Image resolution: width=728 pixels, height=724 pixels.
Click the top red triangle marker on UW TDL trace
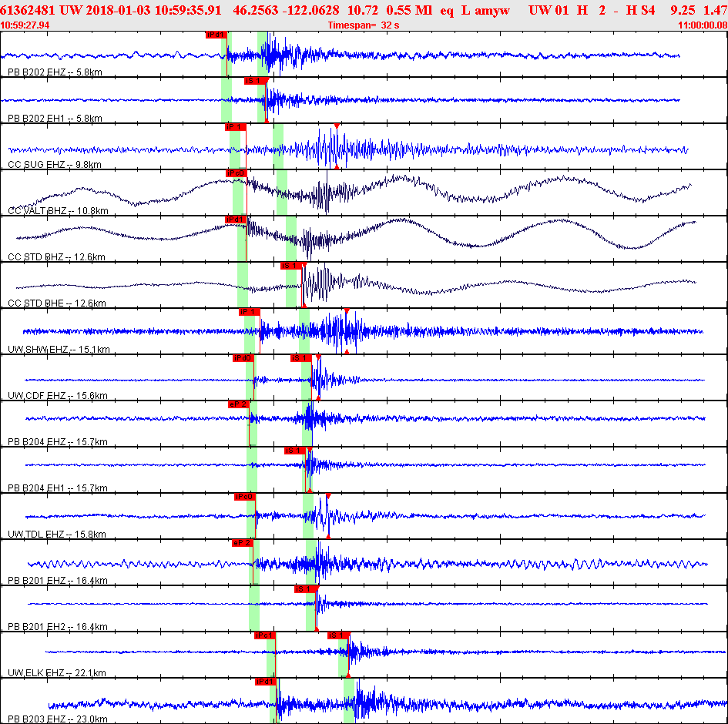[x=328, y=496]
